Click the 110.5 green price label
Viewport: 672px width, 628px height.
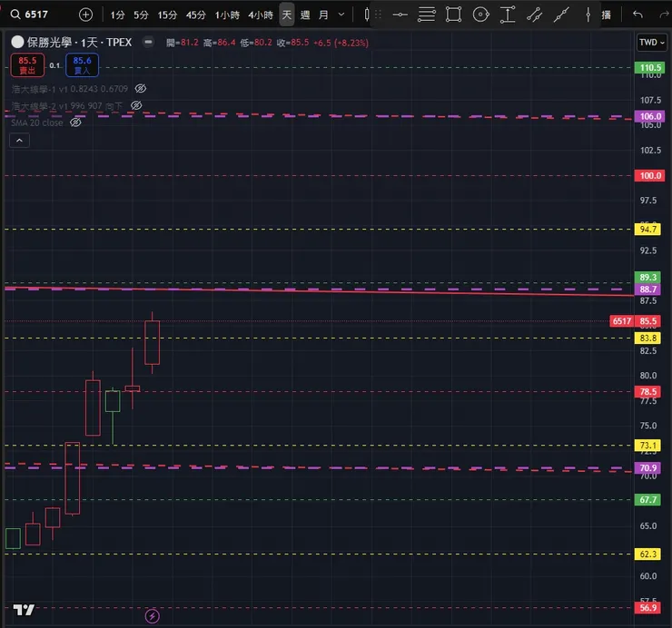click(649, 68)
